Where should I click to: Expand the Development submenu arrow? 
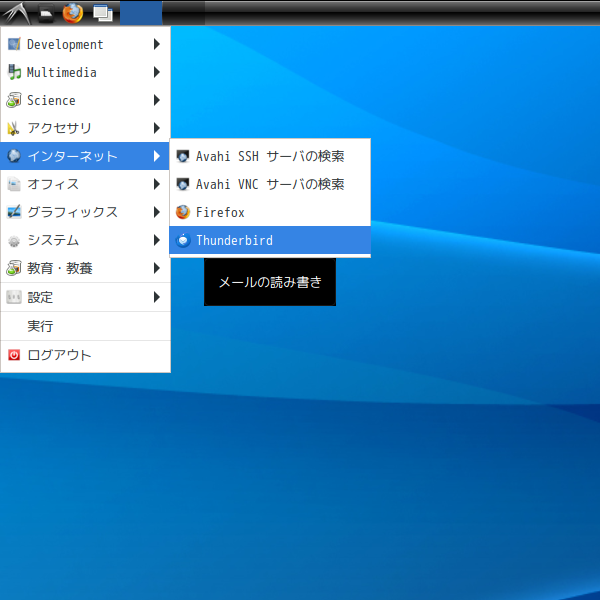(x=157, y=44)
